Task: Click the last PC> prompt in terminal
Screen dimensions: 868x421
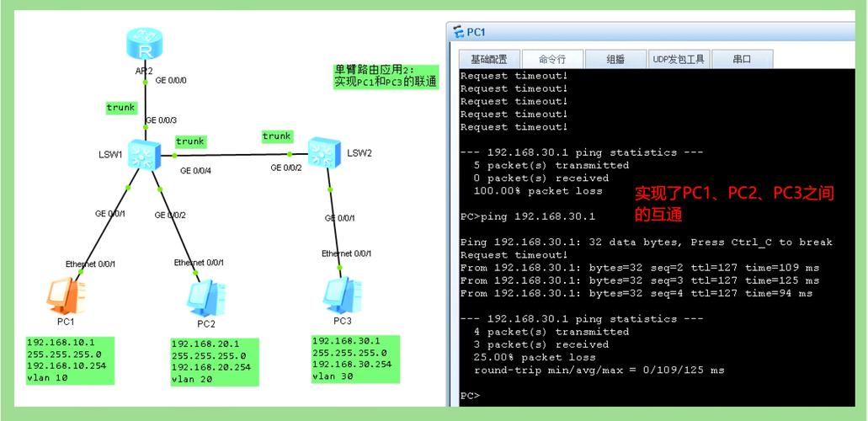Action: point(471,396)
